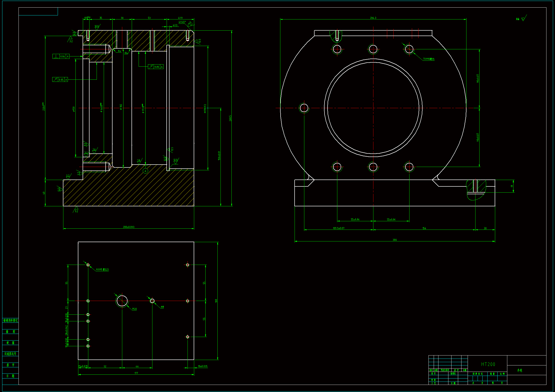This screenshot has height=392, width=555.
Task: Click the 284.3 width dimension text
Action: (x=373, y=18)
